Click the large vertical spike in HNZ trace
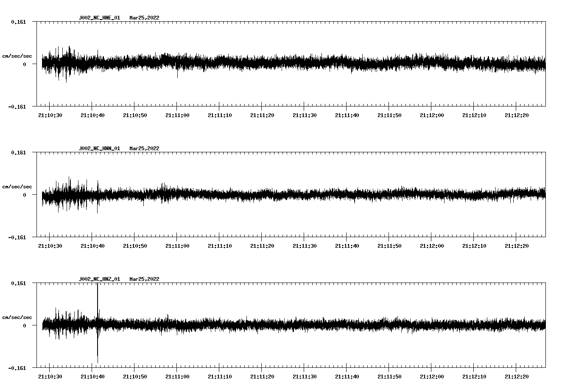Viewport: 576px width, 392px height. (98, 323)
